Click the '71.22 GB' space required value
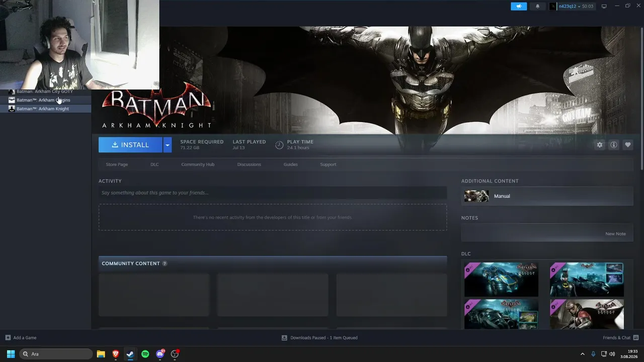 [x=190, y=148]
